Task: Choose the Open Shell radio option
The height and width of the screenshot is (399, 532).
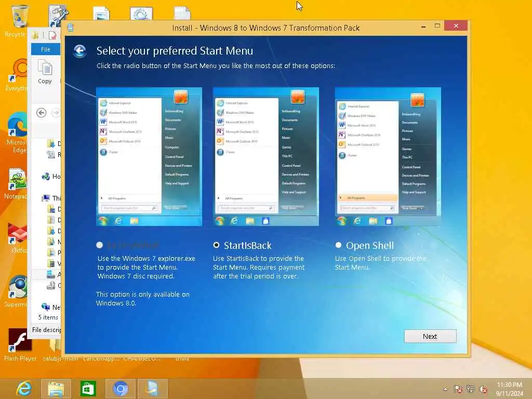Action: coord(338,245)
